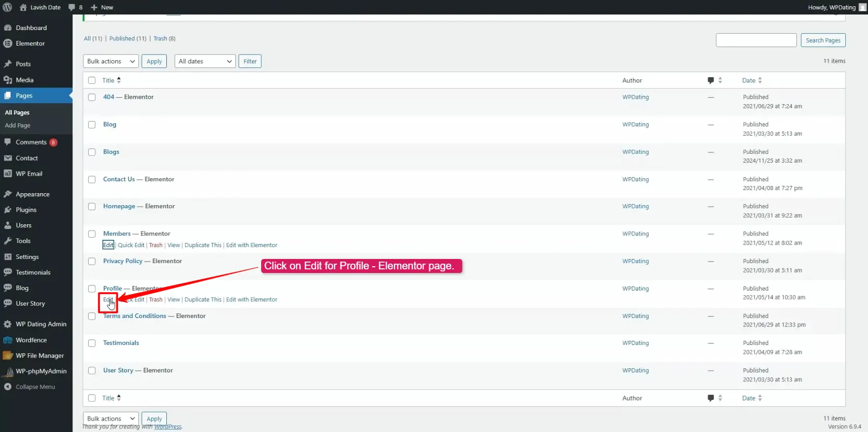The height and width of the screenshot is (432, 868).
Task: Click the Collapse Menu arrow icon
Action: [8, 387]
